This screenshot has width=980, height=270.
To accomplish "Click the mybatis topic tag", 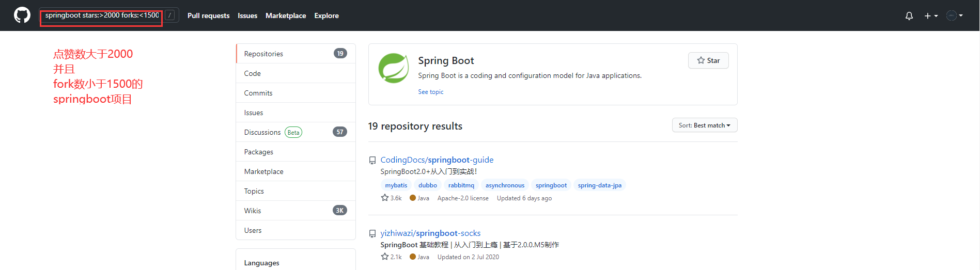I will pyautogui.click(x=396, y=185).
